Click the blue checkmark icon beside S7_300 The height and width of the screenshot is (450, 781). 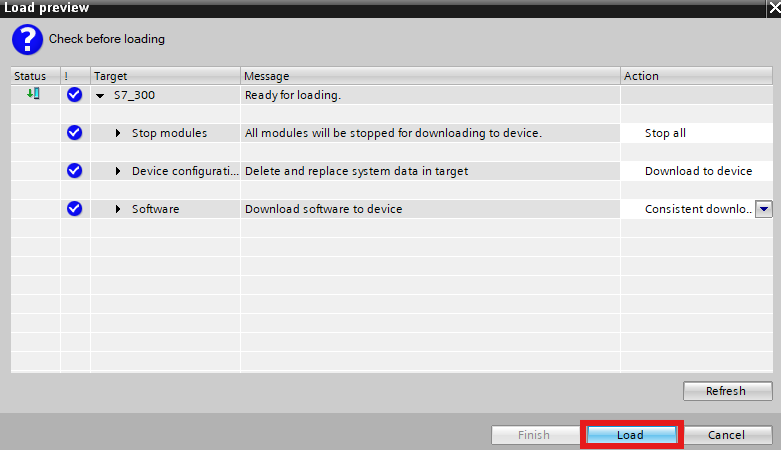[x=74, y=95]
